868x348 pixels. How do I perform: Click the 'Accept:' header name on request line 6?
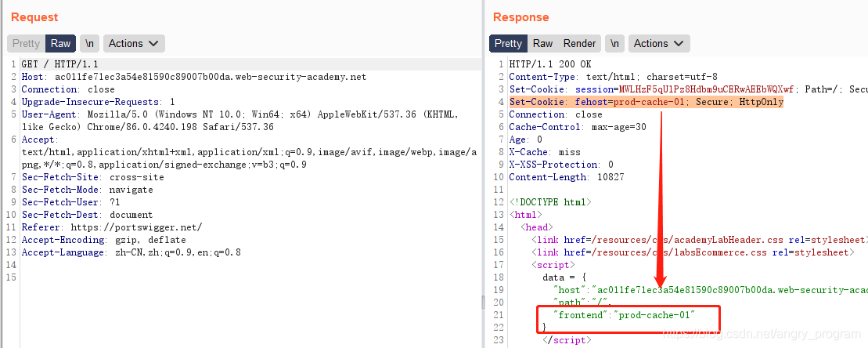[x=39, y=140]
